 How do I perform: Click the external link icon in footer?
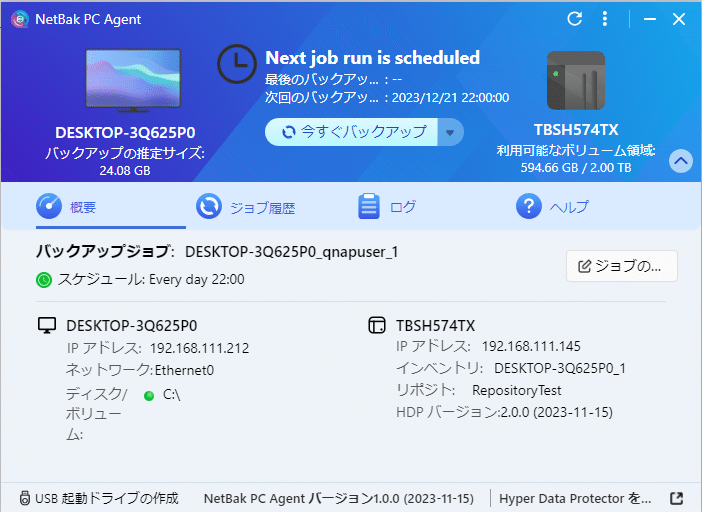click(x=676, y=498)
